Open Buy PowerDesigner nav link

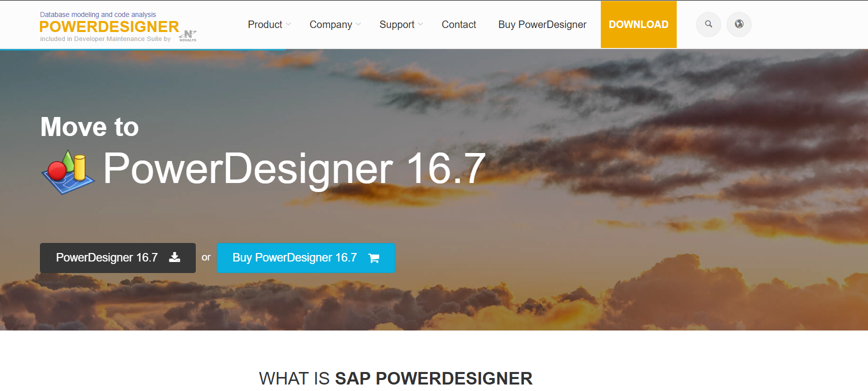[x=542, y=24]
